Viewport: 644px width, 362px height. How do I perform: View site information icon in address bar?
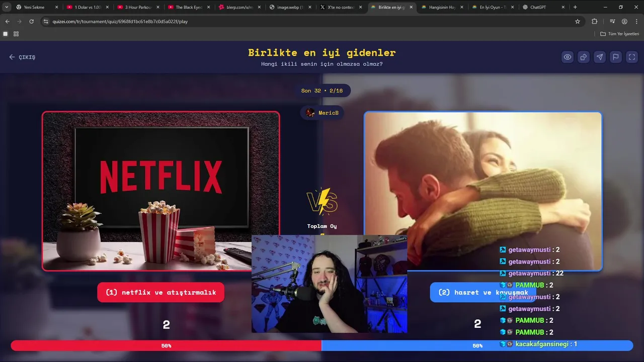click(x=46, y=22)
